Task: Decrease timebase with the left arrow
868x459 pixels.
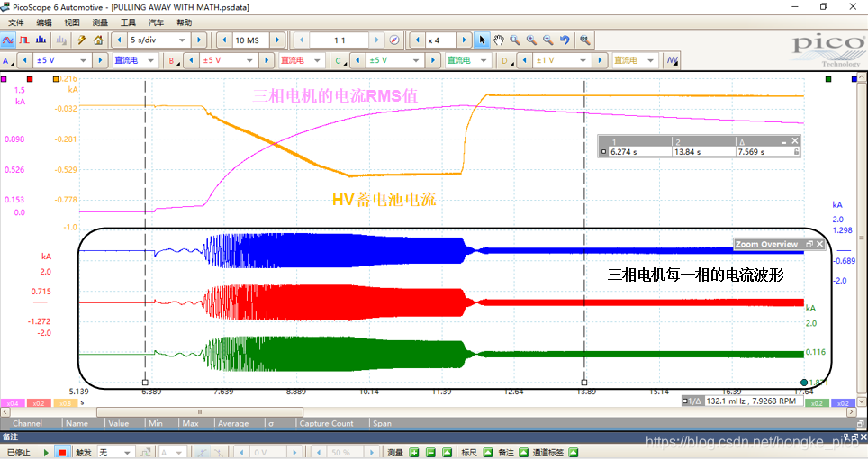Action: 119,40
